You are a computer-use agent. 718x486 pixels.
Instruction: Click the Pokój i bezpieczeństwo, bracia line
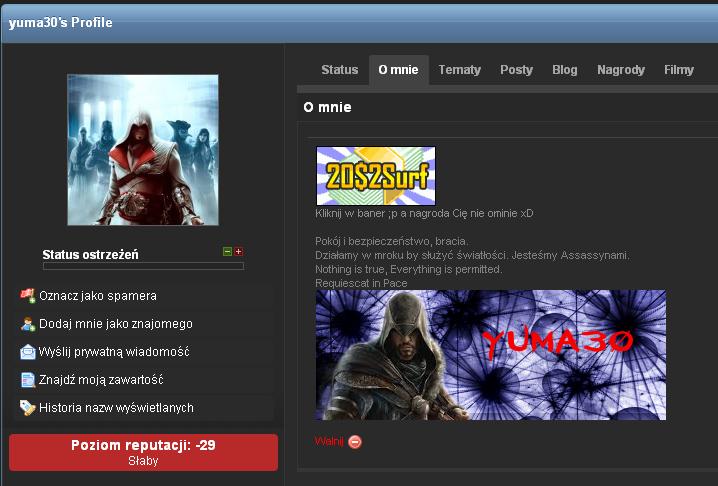392,241
